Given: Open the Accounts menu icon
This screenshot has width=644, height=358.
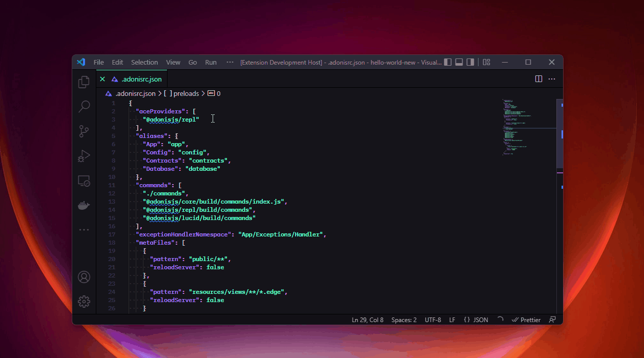Looking at the screenshot, I should (84, 277).
